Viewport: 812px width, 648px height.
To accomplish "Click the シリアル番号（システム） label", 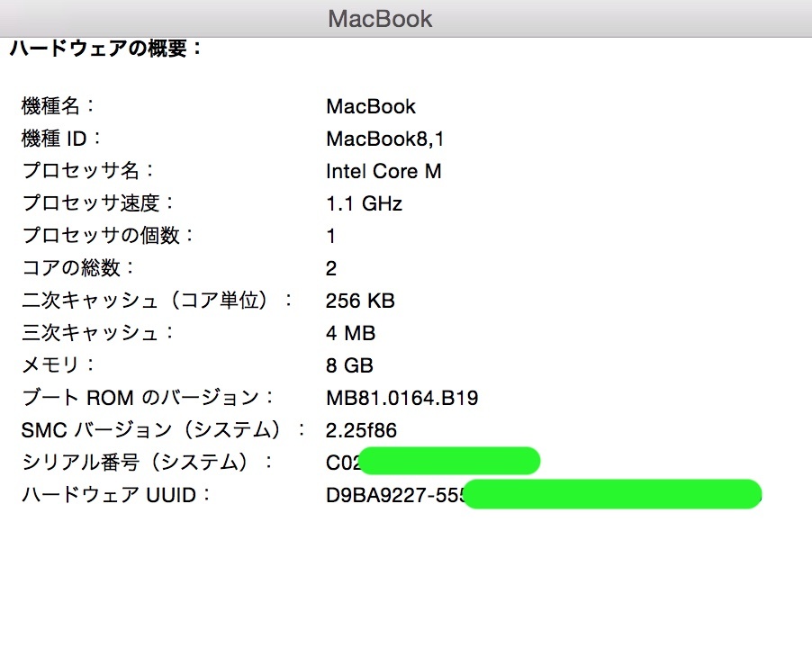I will click(x=148, y=462).
